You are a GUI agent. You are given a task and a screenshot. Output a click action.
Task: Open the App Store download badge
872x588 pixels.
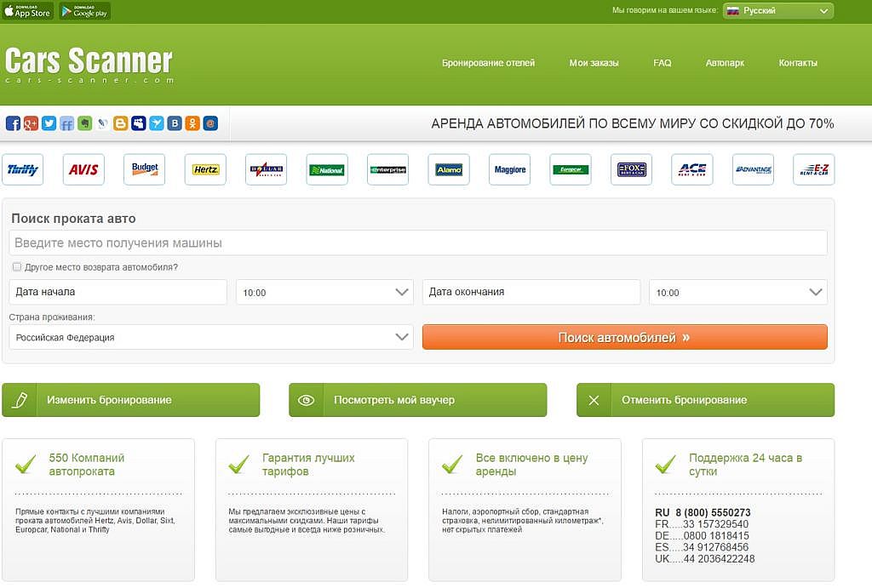pyautogui.click(x=28, y=11)
